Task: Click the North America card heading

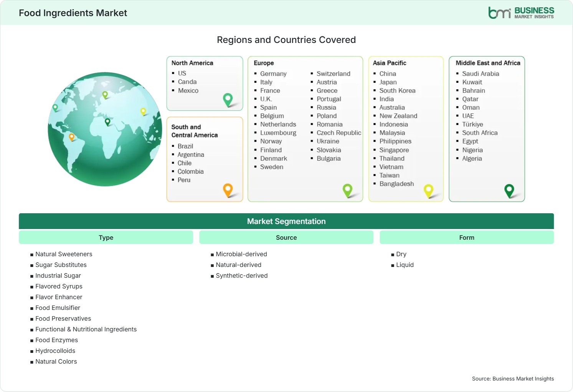Action: coord(192,63)
